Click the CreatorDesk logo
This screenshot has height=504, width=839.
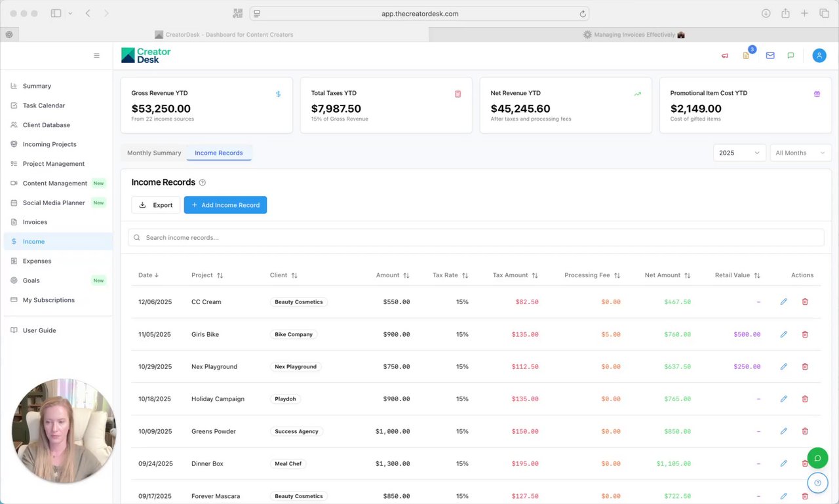[x=146, y=56]
